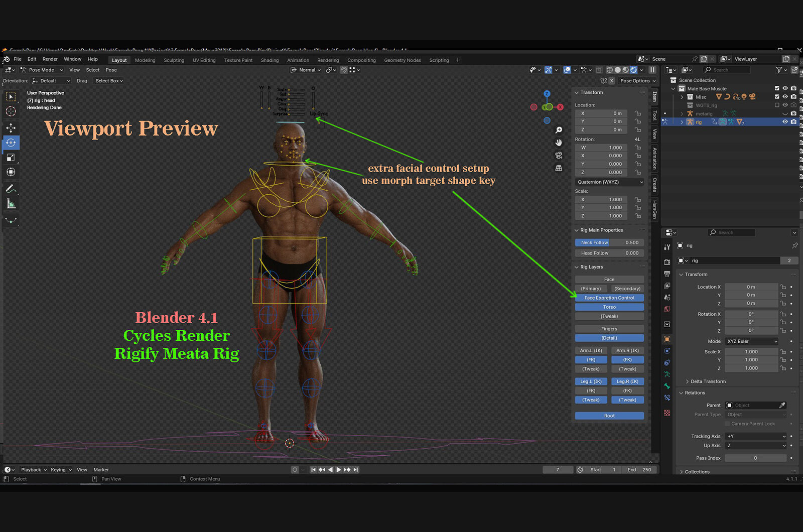This screenshot has height=532, width=803.
Task: Click the End frame field showing 250
Action: click(x=639, y=470)
